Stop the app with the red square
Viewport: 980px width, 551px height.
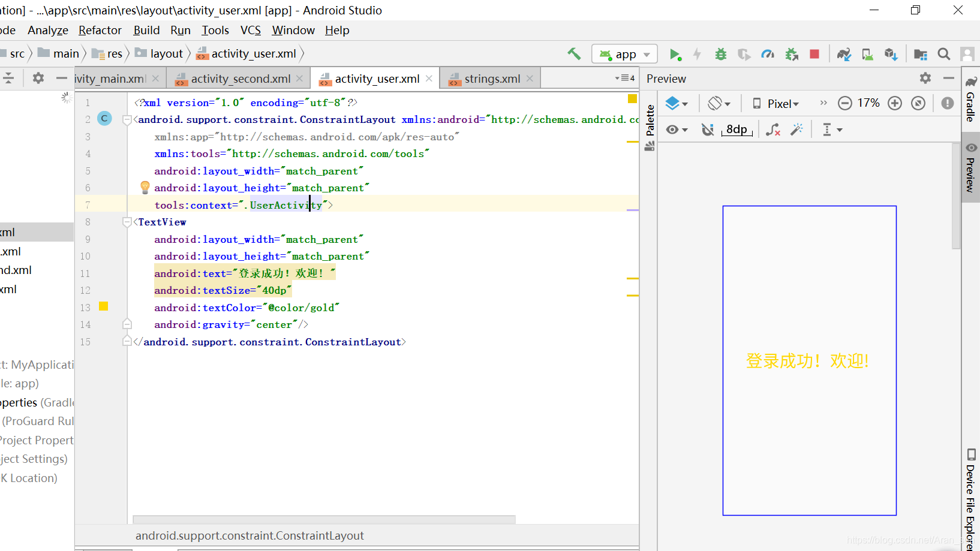[814, 55]
